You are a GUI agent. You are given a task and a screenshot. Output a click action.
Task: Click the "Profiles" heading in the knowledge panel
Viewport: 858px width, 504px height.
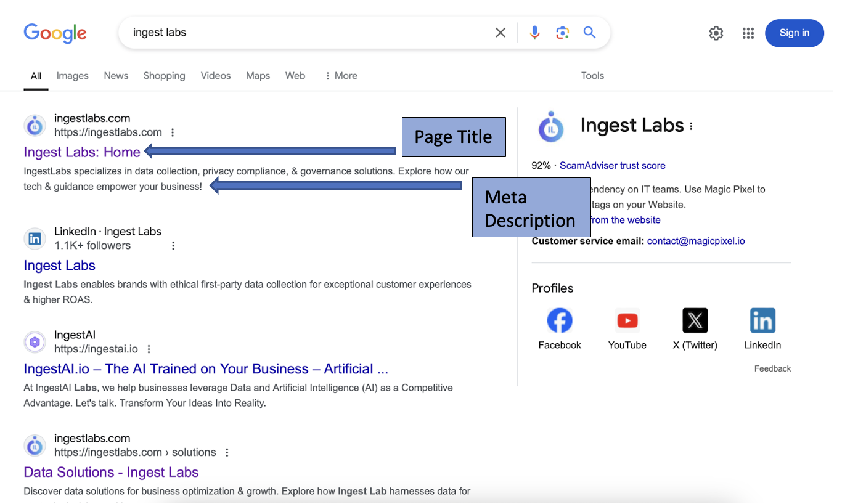[552, 288]
